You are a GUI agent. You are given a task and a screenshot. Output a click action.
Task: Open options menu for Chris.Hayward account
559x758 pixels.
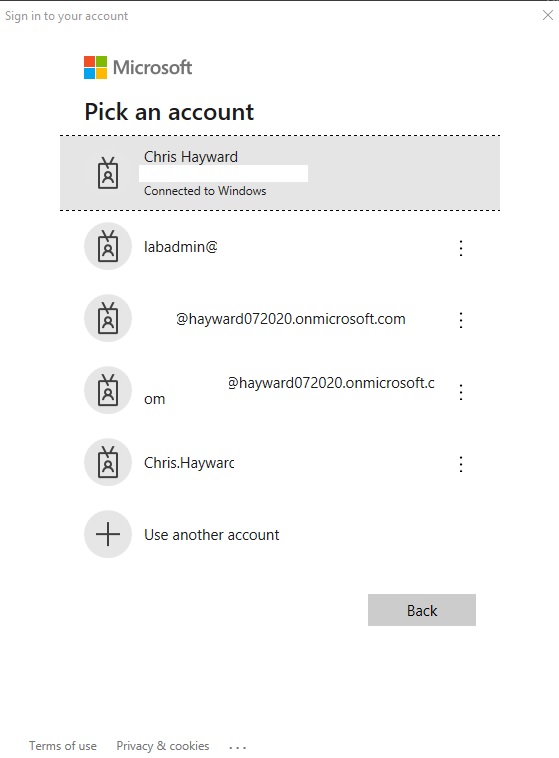(x=461, y=464)
